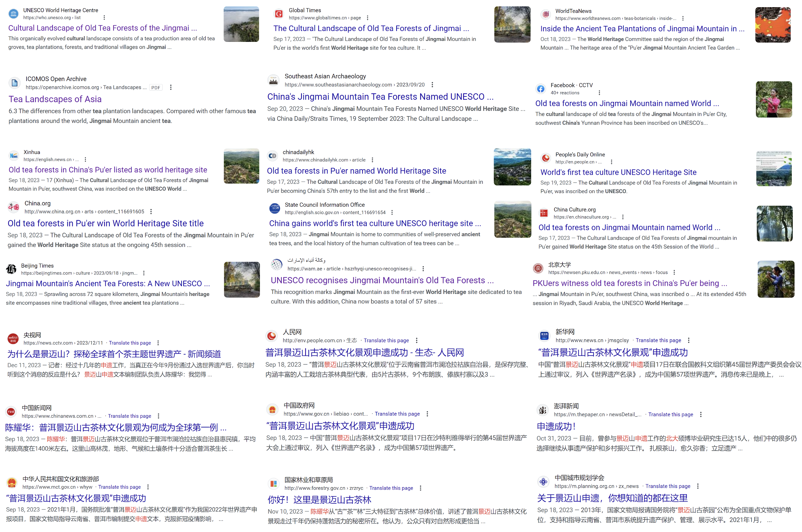This screenshot has height=532, width=802.
Task: Open the three-dot menu beside southeastasianarchaeology.com URL
Action: (x=432, y=84)
